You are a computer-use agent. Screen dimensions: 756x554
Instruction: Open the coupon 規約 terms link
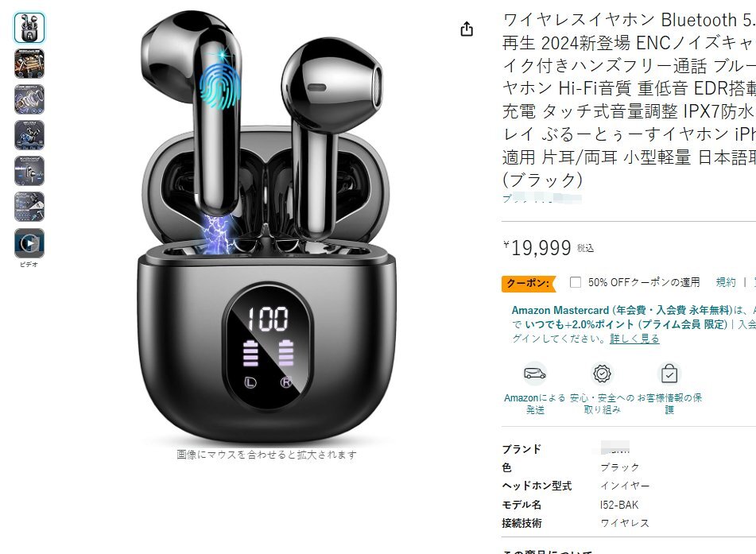tap(726, 282)
